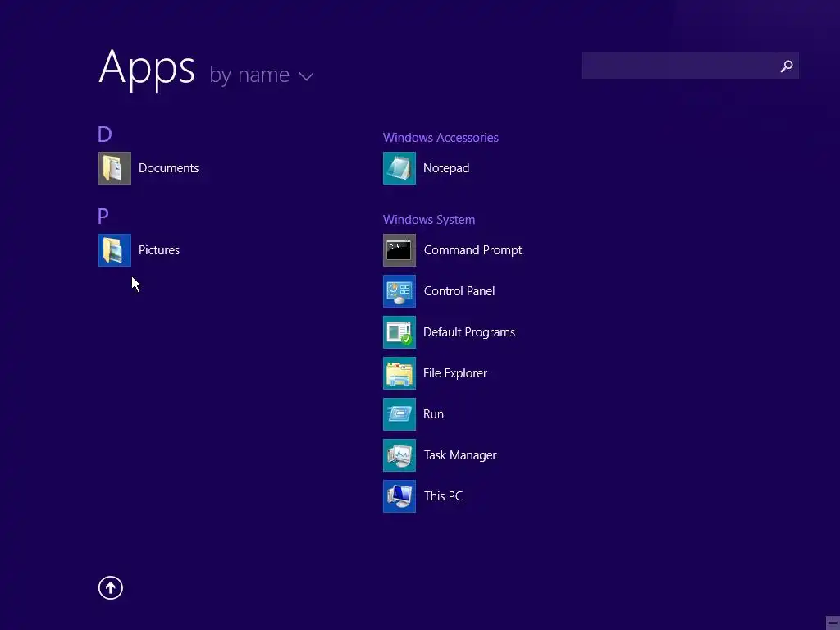The width and height of the screenshot is (840, 630).
Task: Click the 'File Explorer' label
Action: [x=455, y=373]
